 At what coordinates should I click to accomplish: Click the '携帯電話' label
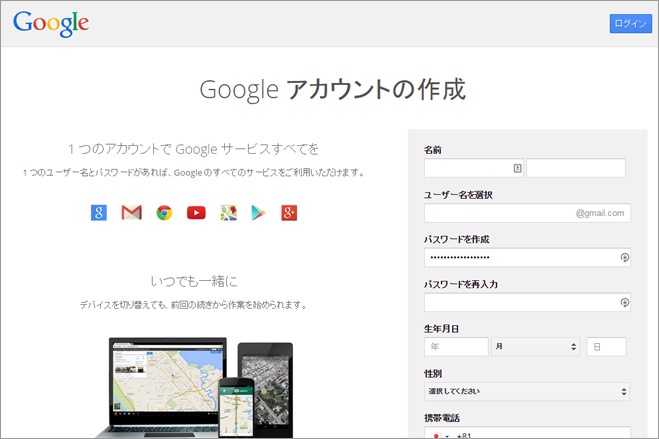(x=442, y=418)
